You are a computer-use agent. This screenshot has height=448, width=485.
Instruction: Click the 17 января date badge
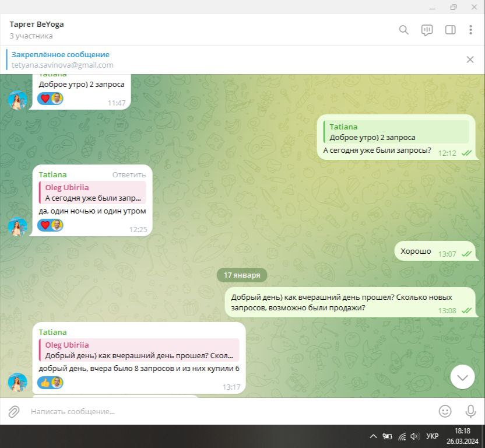pyautogui.click(x=242, y=275)
